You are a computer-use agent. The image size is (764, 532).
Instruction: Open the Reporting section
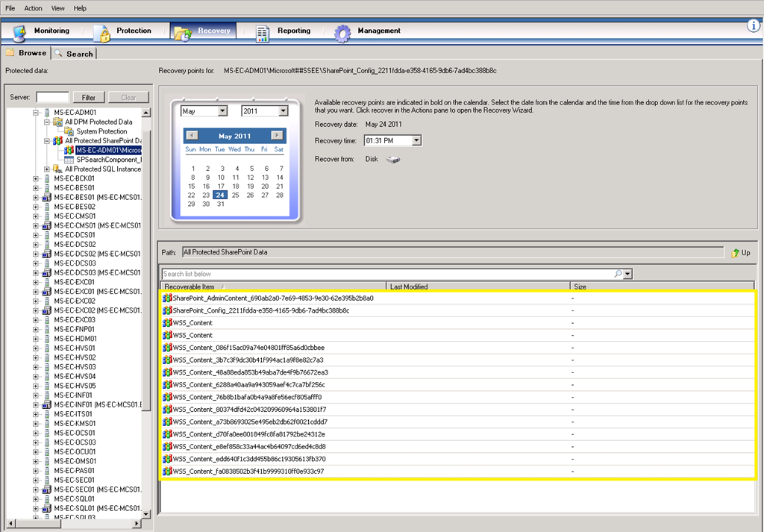(284, 31)
